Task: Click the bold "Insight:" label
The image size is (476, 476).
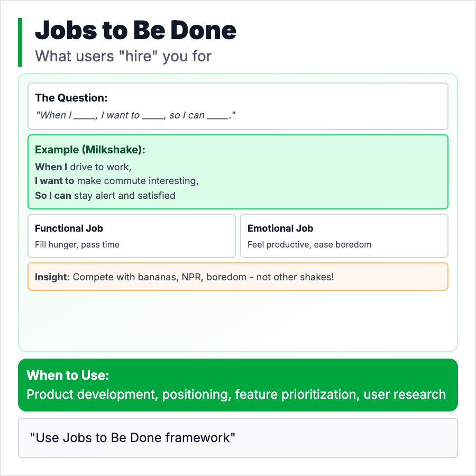Action: click(x=52, y=277)
